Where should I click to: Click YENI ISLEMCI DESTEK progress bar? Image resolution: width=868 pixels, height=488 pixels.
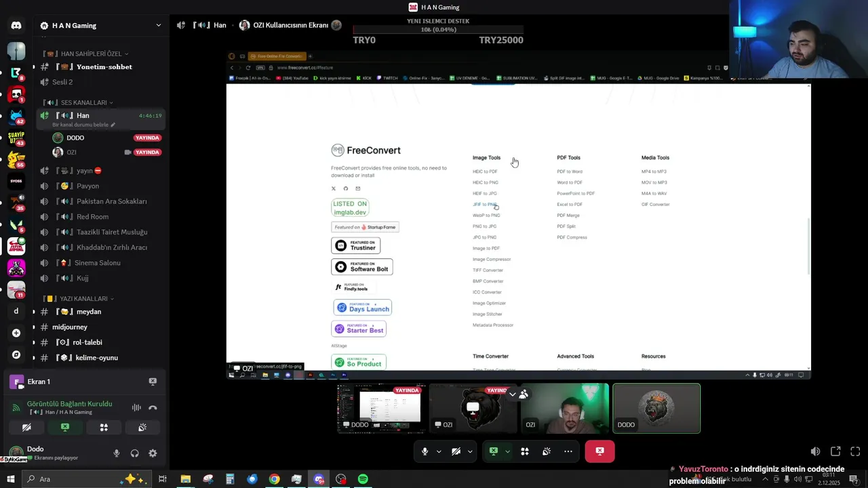tap(438, 30)
